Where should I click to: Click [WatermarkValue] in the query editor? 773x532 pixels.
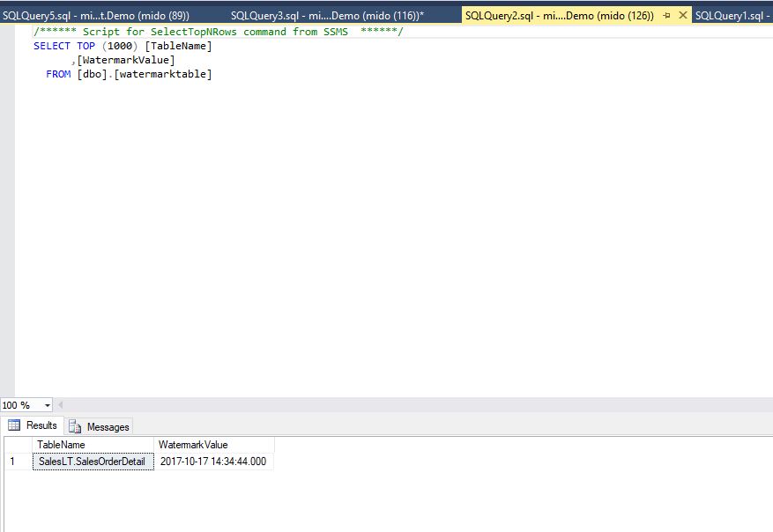pos(126,60)
